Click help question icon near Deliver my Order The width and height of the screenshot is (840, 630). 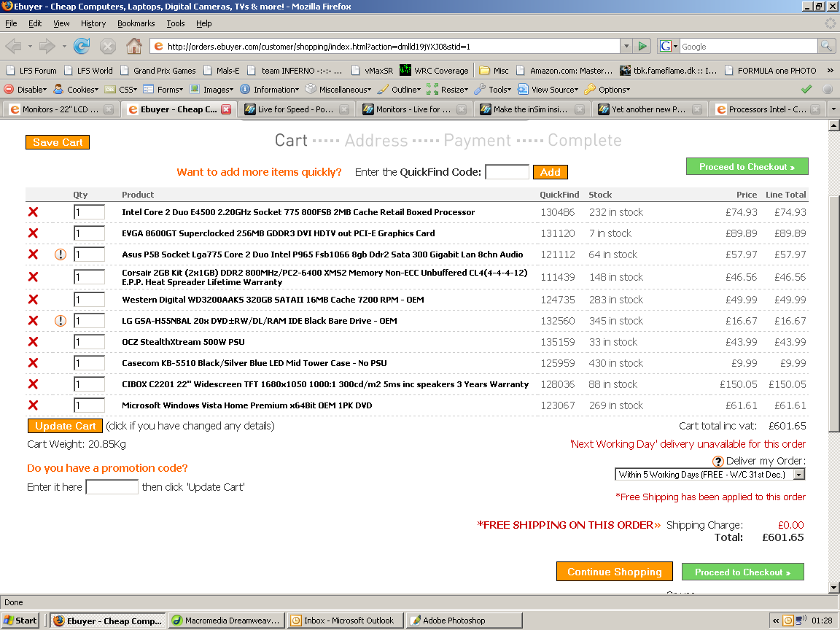pyautogui.click(x=717, y=462)
